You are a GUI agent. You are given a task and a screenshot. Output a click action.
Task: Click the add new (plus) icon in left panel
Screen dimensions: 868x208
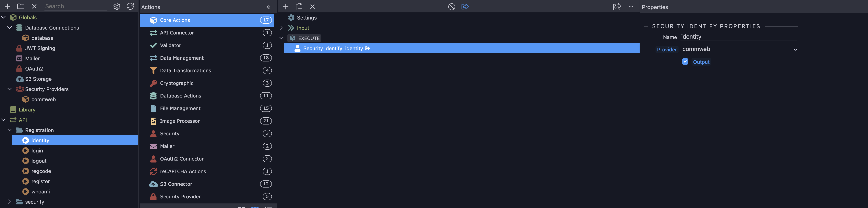coord(7,6)
